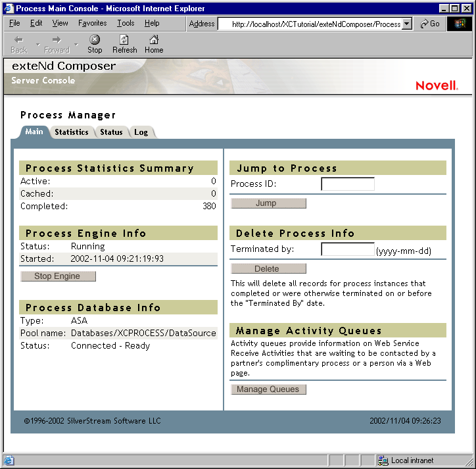Viewport: 476px width, 469px height.
Task: Open the Forward button history dropdown arrow
Action: click(x=76, y=44)
